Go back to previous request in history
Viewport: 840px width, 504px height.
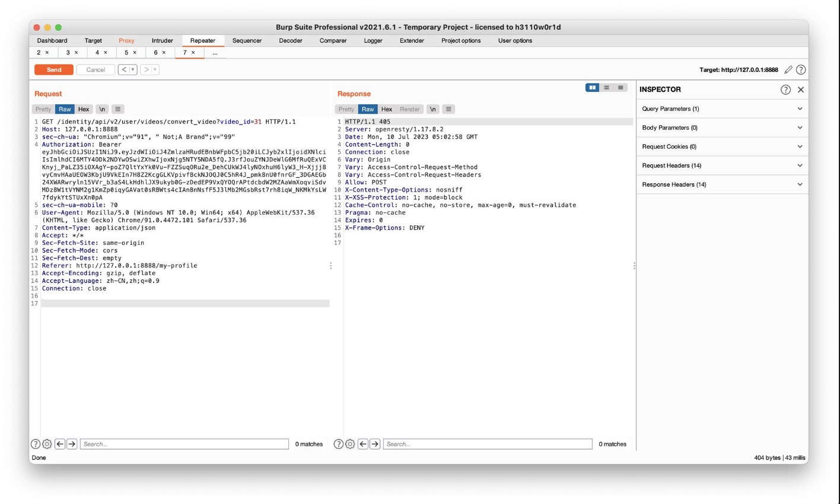(124, 70)
